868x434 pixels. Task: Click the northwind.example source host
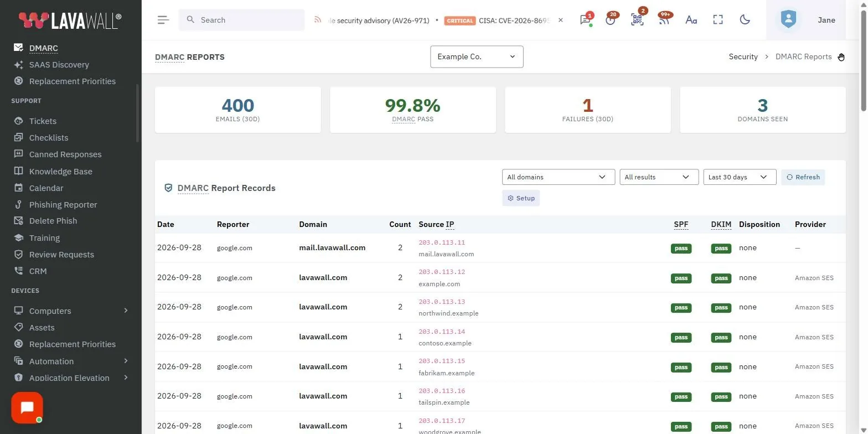tap(448, 313)
